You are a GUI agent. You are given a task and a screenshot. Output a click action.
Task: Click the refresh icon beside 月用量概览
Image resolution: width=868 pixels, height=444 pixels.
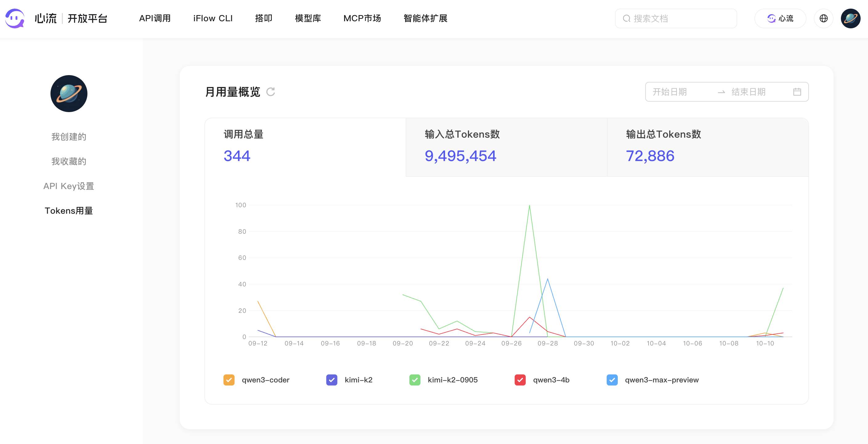tap(271, 92)
